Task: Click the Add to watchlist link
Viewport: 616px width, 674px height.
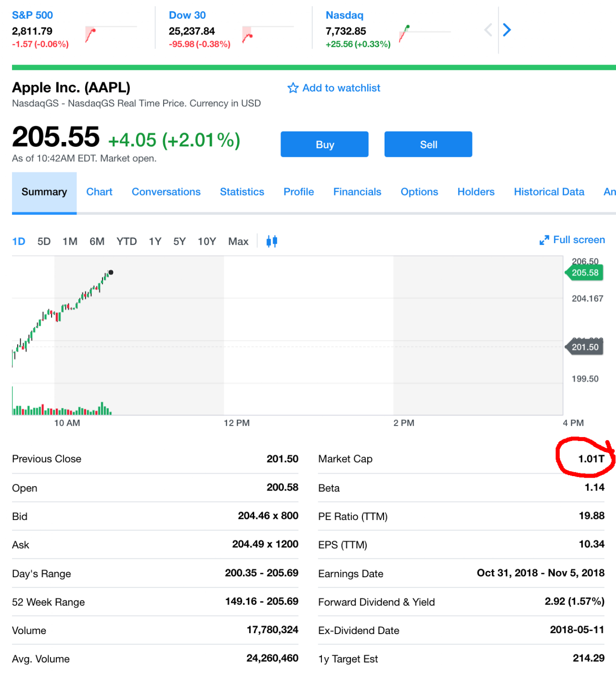Action: [341, 88]
